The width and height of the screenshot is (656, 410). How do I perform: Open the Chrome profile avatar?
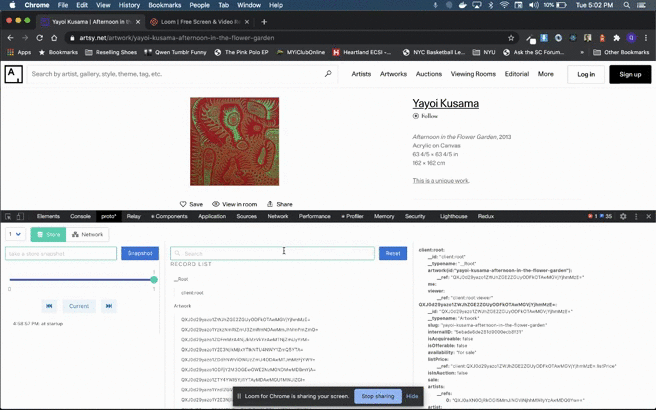[x=631, y=38]
